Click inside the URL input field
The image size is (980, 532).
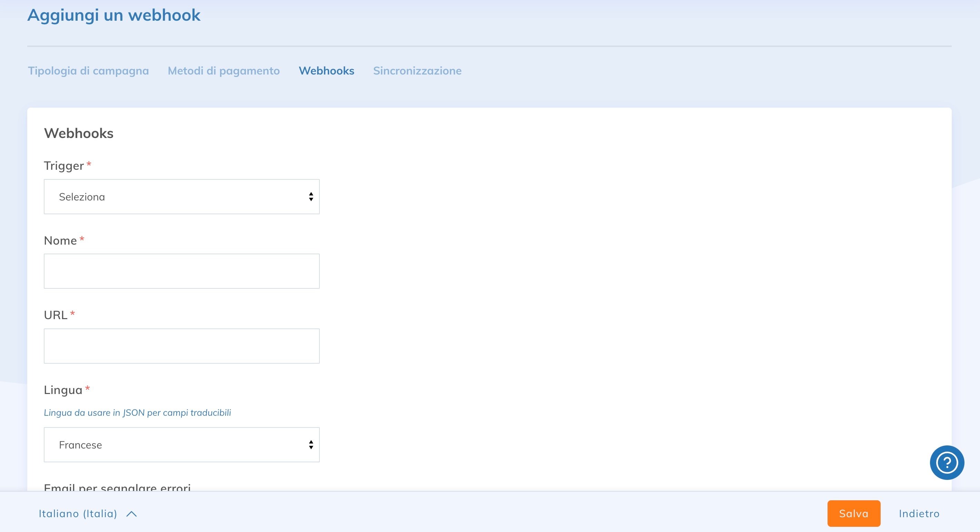181,346
